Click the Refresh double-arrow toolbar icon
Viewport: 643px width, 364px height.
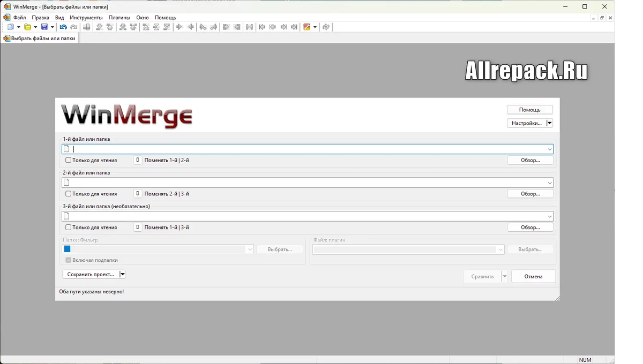326,27
